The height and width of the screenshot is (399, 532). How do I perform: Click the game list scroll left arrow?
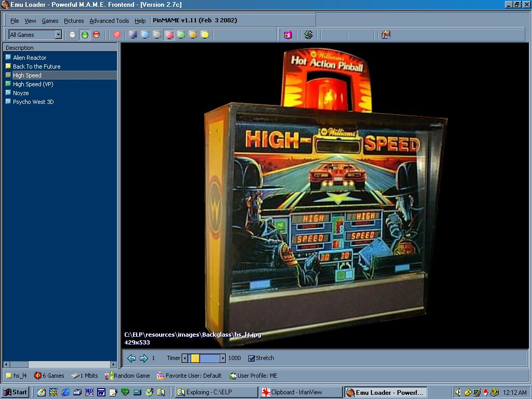click(x=6, y=364)
